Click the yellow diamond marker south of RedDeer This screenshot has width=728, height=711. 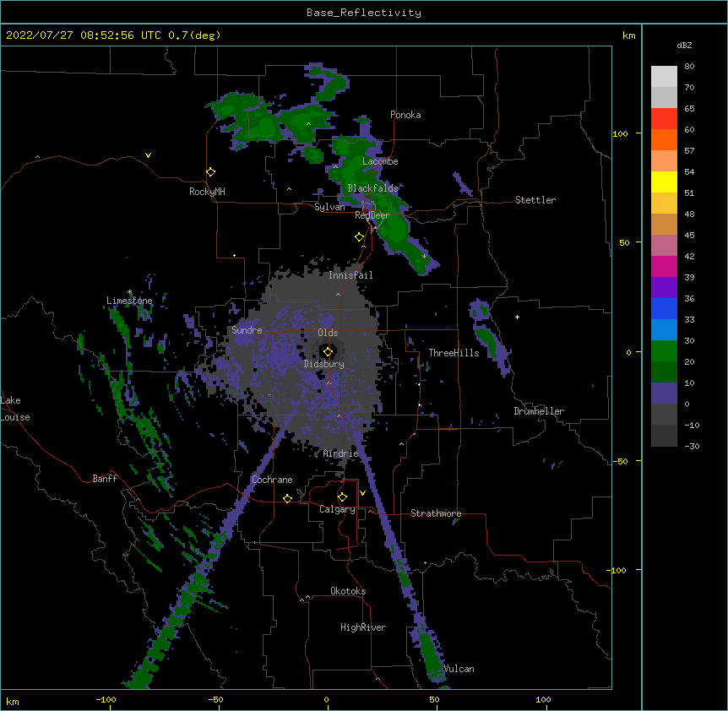[360, 237]
